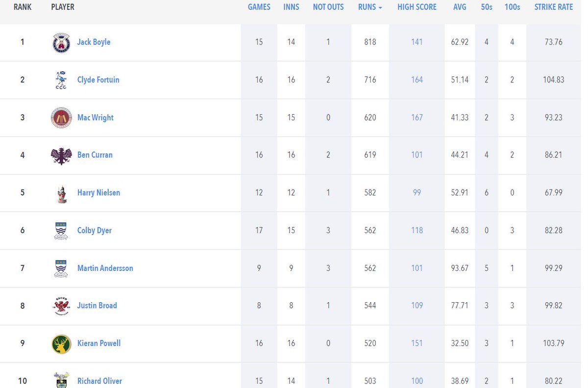The image size is (588, 388).
Task: Click the stag logo next to Kieran Powell
Action: coord(61,343)
